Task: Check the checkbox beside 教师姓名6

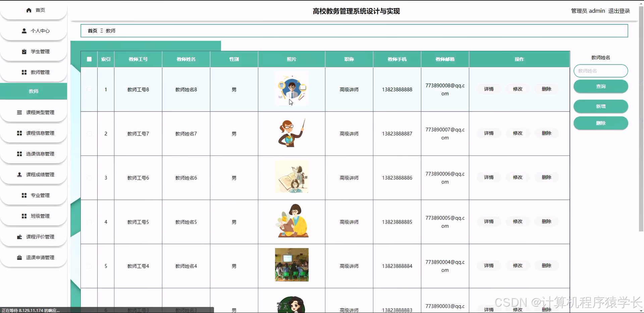Action: click(x=89, y=178)
